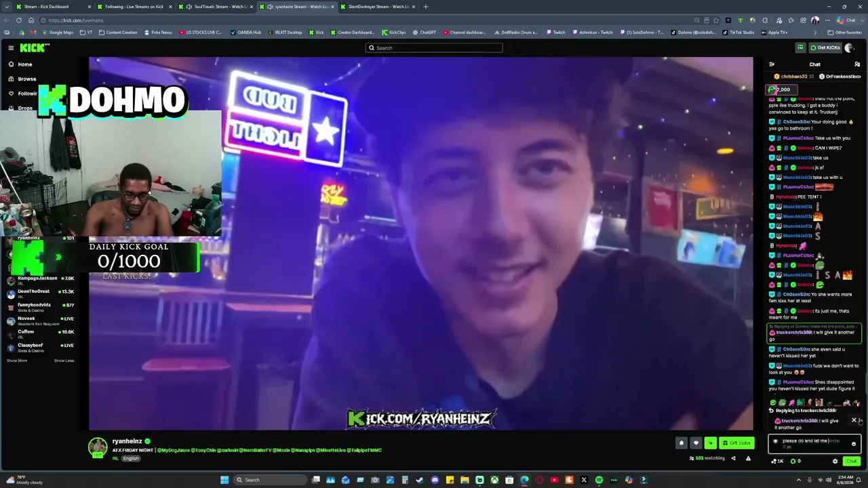Switch to the SilentDestroyer Stream tab
This screenshot has width=868, height=488.
coord(378,7)
